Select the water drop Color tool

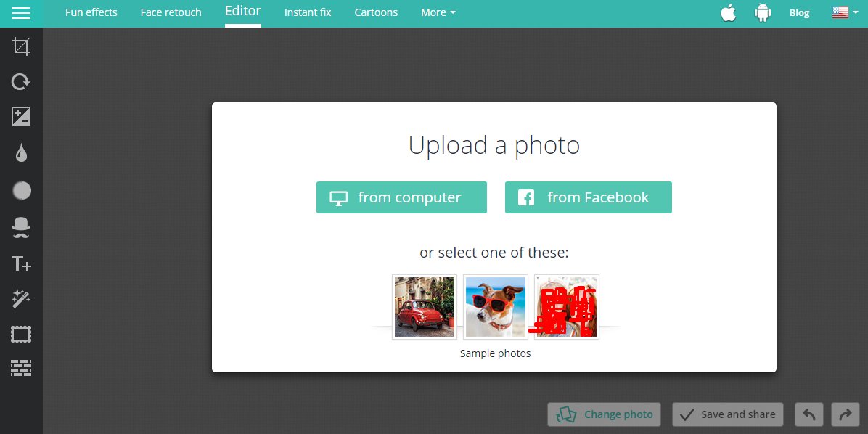[21, 153]
